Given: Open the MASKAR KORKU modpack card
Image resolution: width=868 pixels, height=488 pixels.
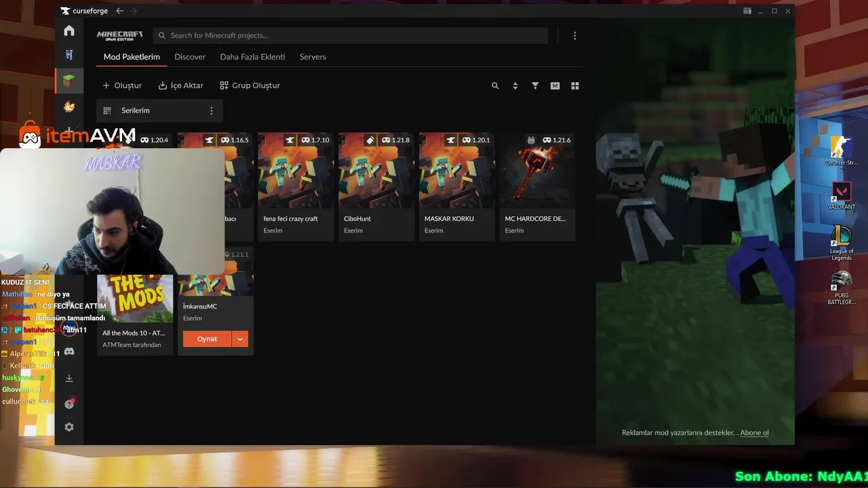Looking at the screenshot, I should click(457, 186).
